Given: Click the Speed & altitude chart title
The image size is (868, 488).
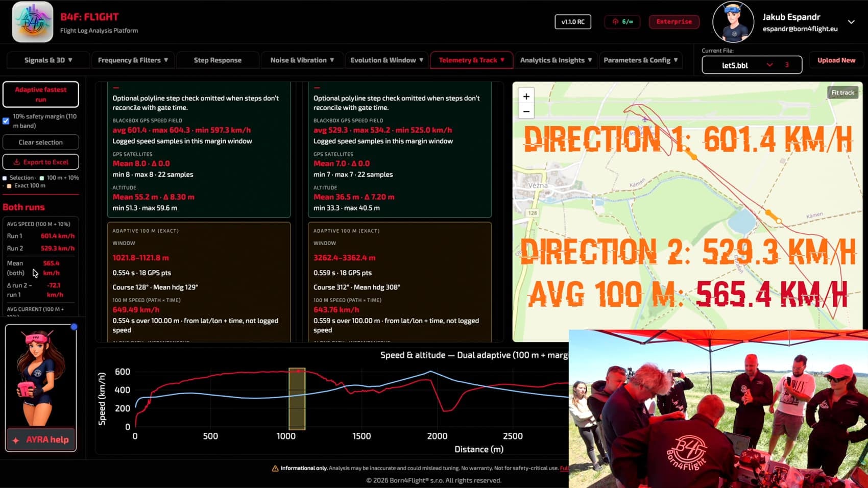Looking at the screenshot, I should tap(474, 355).
